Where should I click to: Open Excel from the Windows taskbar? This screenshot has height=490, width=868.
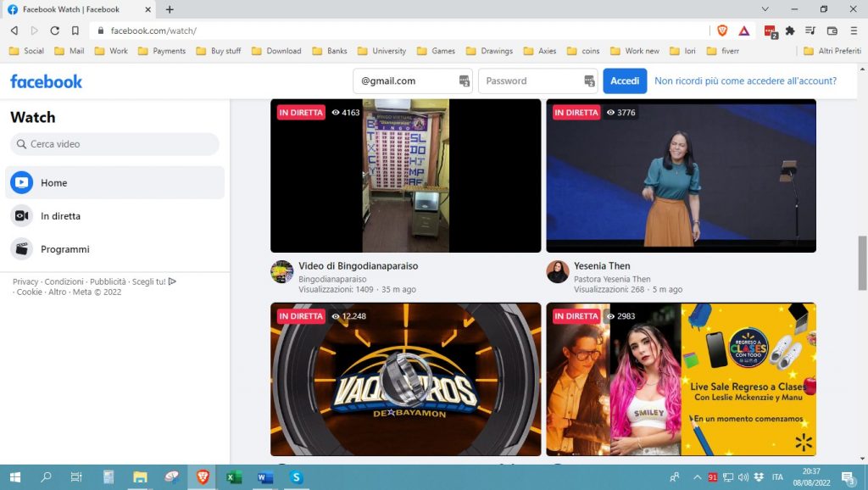234,477
